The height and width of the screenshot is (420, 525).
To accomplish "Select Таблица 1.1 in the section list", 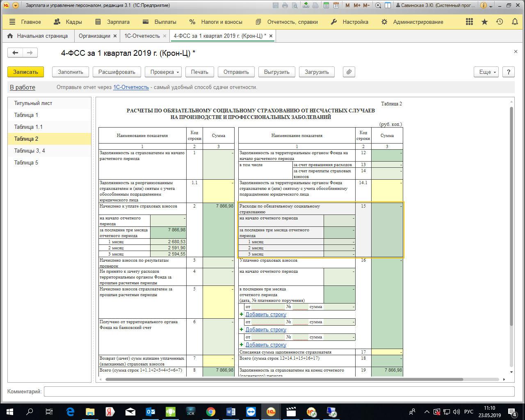I will (x=28, y=127).
